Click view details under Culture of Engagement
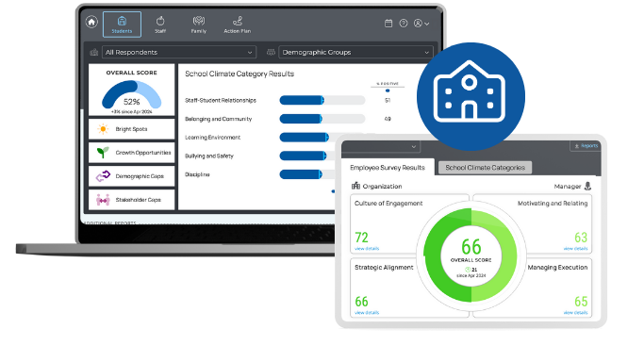 click(x=367, y=249)
